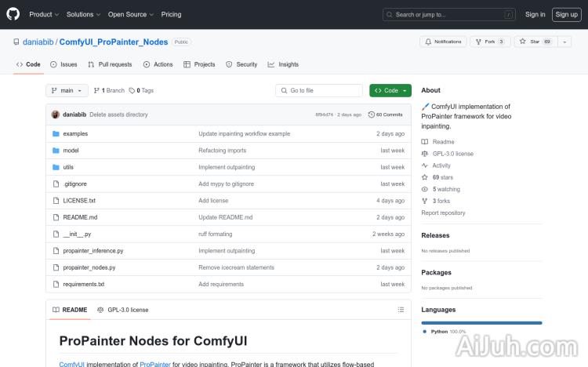Open Refactoing imports commit message
Viewport: 588px width, 367px height.
[x=223, y=151]
